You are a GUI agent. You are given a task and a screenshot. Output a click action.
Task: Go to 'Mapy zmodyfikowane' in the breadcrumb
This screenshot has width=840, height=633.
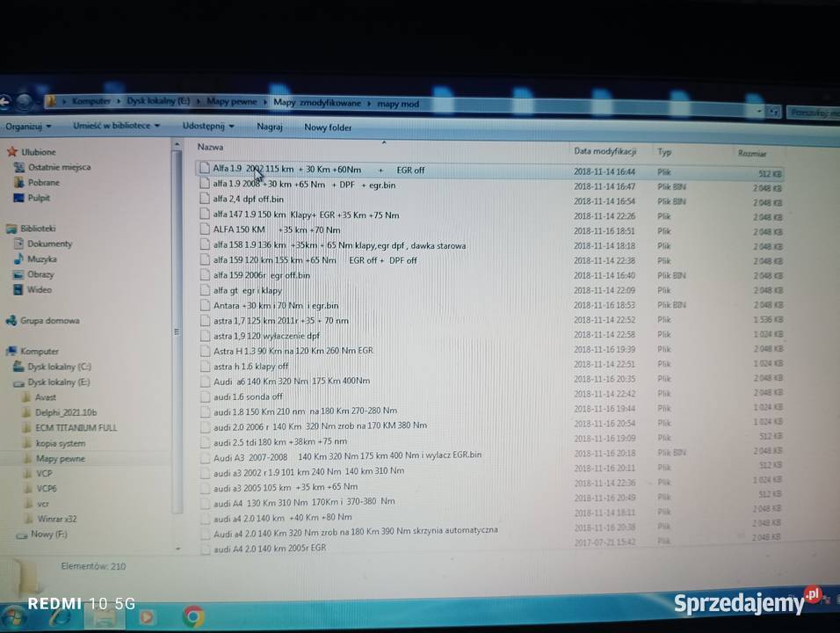(317, 103)
